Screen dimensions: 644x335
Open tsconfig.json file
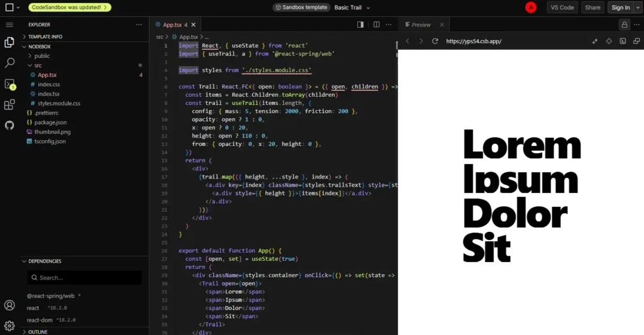[x=50, y=141]
